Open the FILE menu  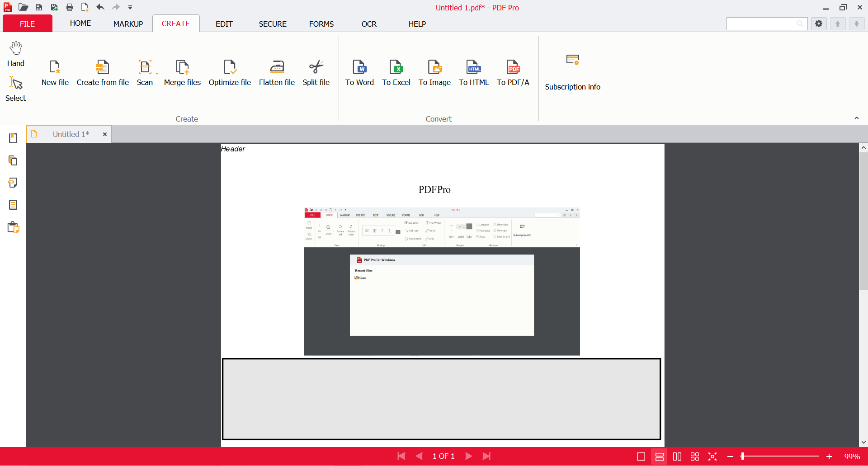pos(28,24)
